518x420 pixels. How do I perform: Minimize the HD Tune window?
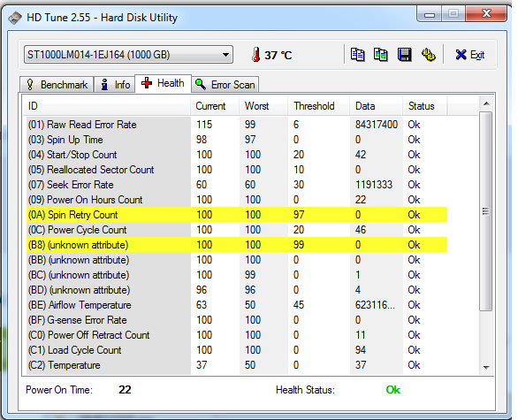pyautogui.click(x=429, y=14)
